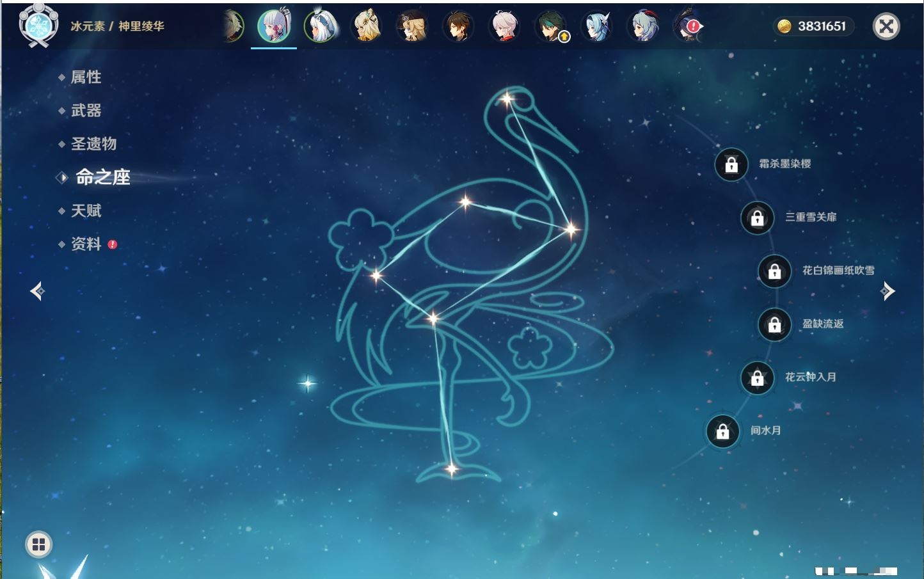
Task: Click the 盈缺流返 constellation label
Action: click(823, 324)
